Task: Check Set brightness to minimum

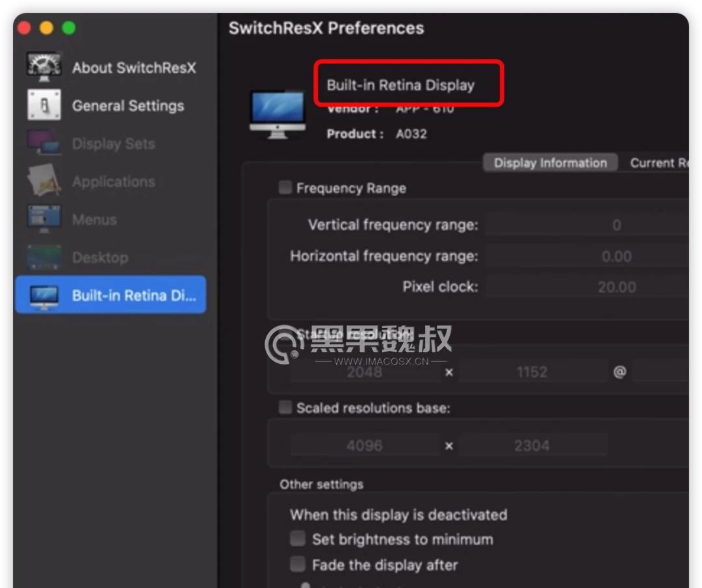Action: [298, 539]
